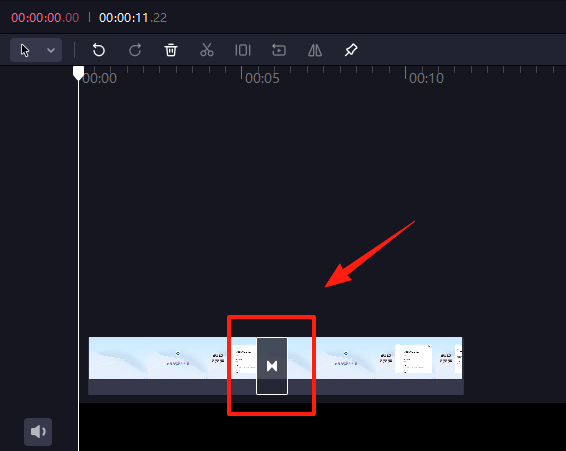Toggle the pin marker tool

click(x=351, y=50)
